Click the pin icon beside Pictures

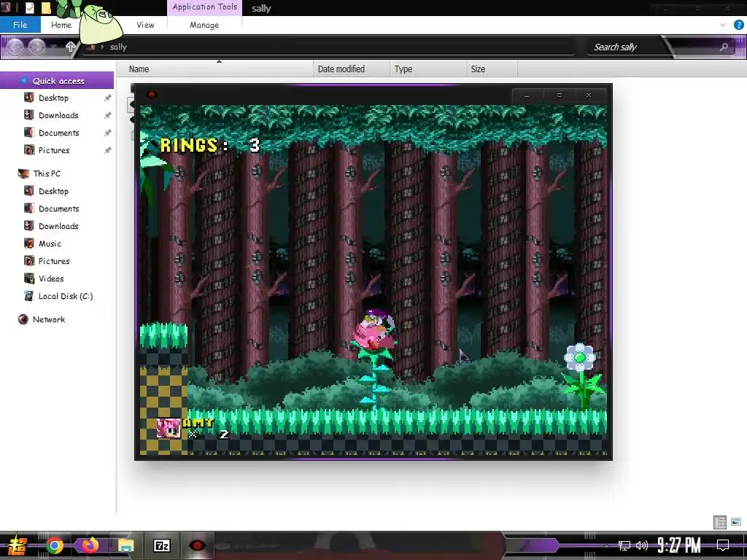point(108,150)
